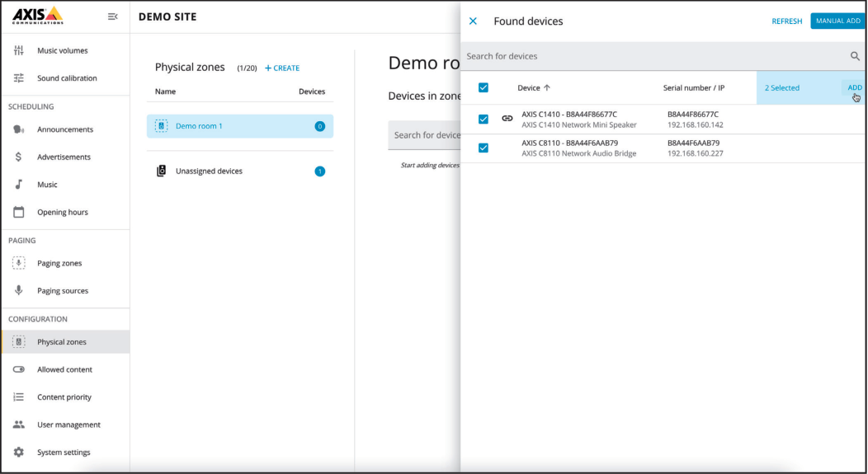Open Content priority page
This screenshot has height=474, width=868.
(64, 397)
